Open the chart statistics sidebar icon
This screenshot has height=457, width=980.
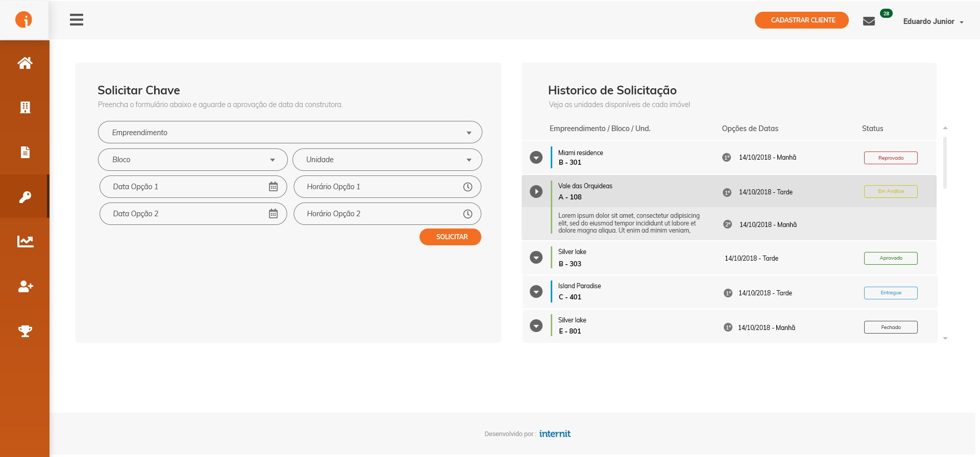25,241
